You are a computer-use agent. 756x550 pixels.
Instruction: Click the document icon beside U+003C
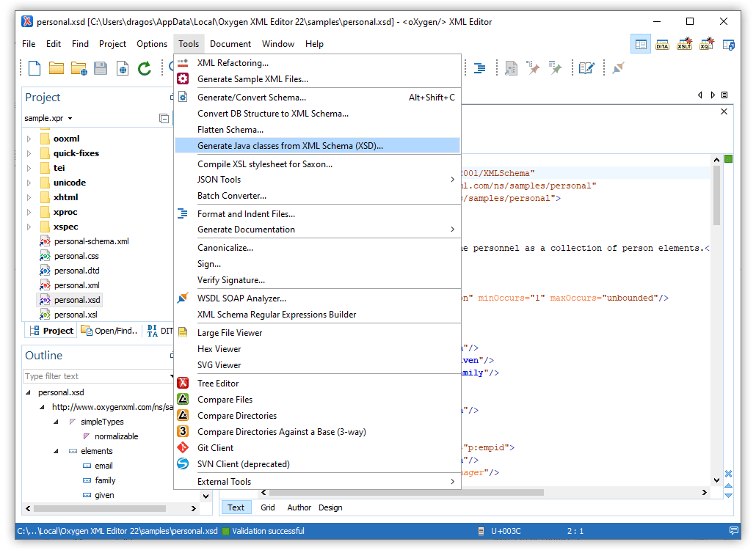pyautogui.click(x=481, y=531)
